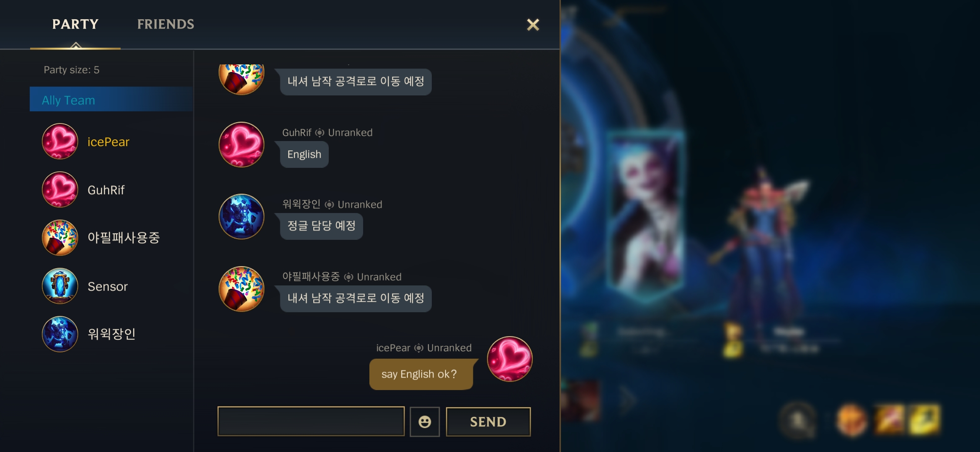The height and width of the screenshot is (452, 980).
Task: Select the PARTY tab
Action: pyautogui.click(x=75, y=24)
